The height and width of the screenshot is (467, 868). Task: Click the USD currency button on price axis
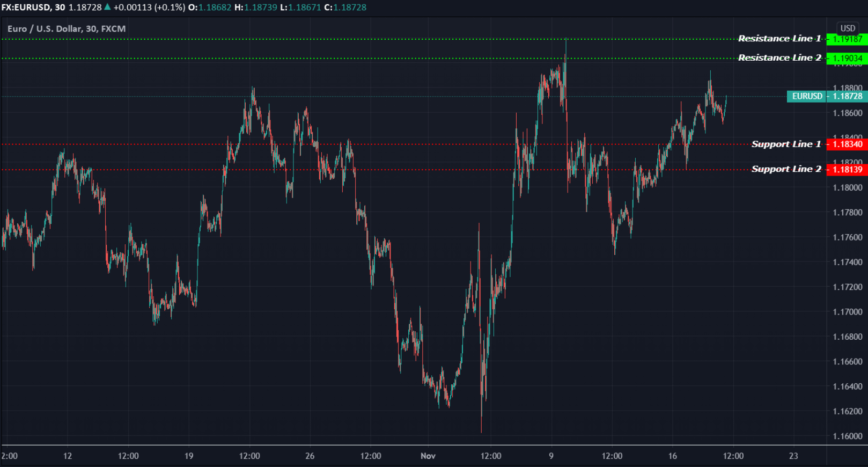pyautogui.click(x=848, y=28)
